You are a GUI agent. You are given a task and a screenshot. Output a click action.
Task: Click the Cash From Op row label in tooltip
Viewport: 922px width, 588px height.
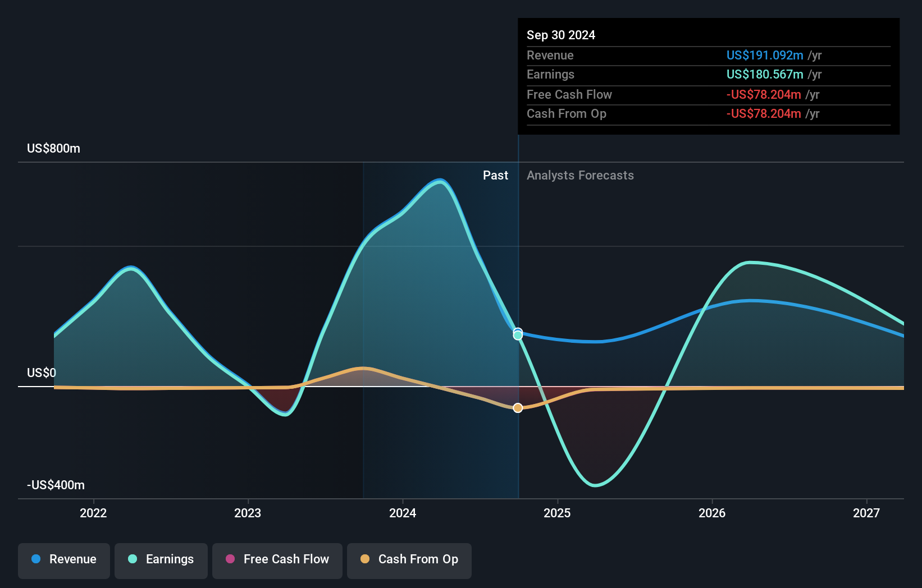pos(567,113)
